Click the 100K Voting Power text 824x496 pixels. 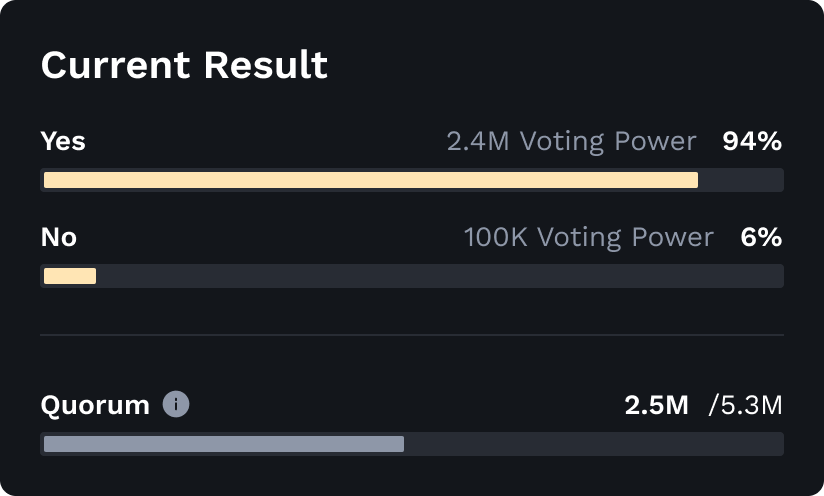(589, 237)
